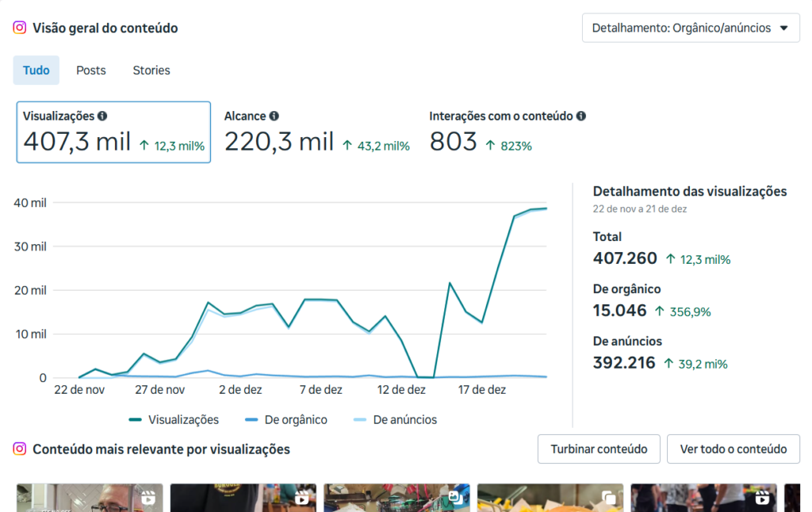Screen dimensions: 812x512
Task: Click the "27 de nov" x-axis label
Action: (x=160, y=390)
